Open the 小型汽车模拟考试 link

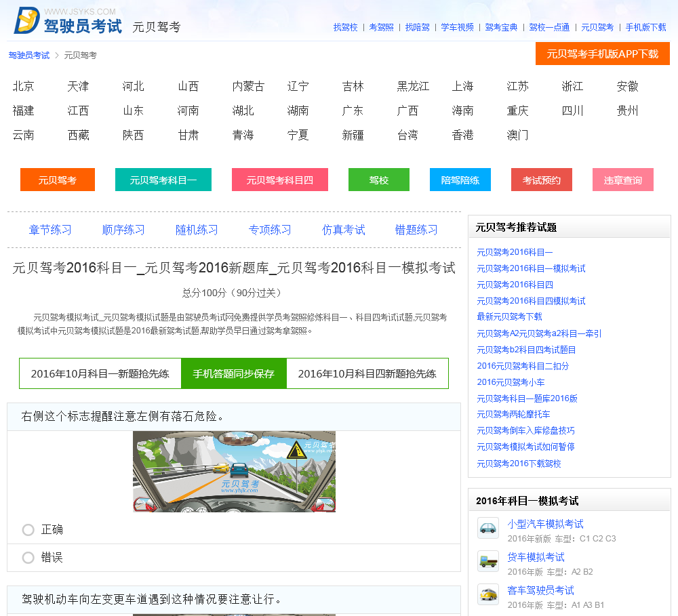click(545, 524)
